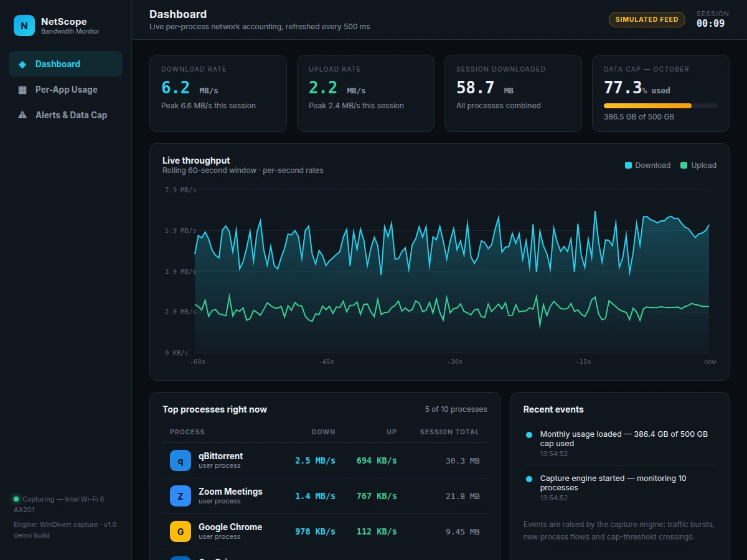Click the 77.3% used data cap value
The width and height of the screenshot is (747, 560).
point(637,88)
